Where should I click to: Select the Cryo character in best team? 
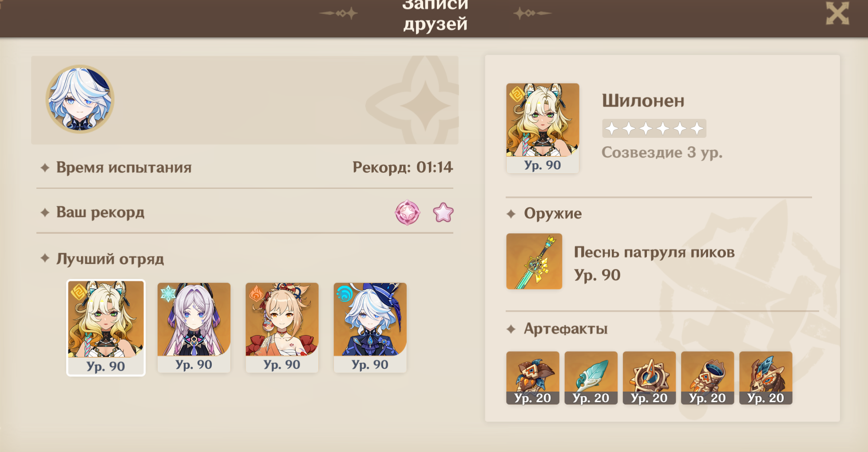[x=194, y=328]
